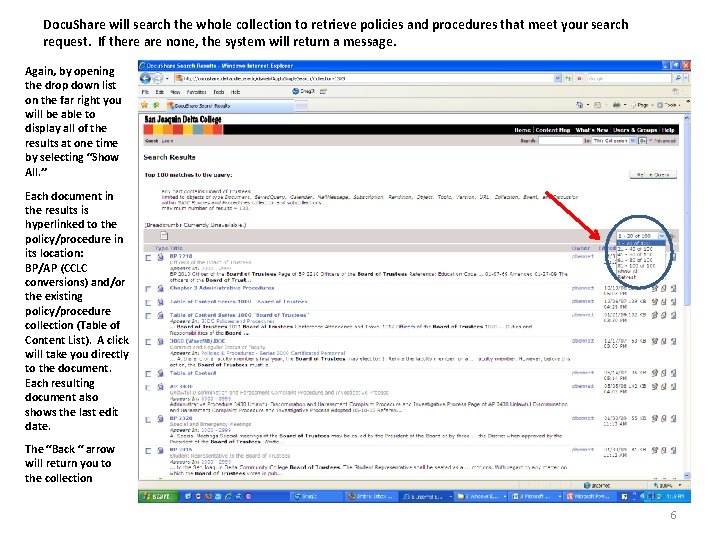Image resolution: width=720 pixels, height=540 pixels.
Task: Click the Print icon in the IE command bar
Action: coord(616,105)
